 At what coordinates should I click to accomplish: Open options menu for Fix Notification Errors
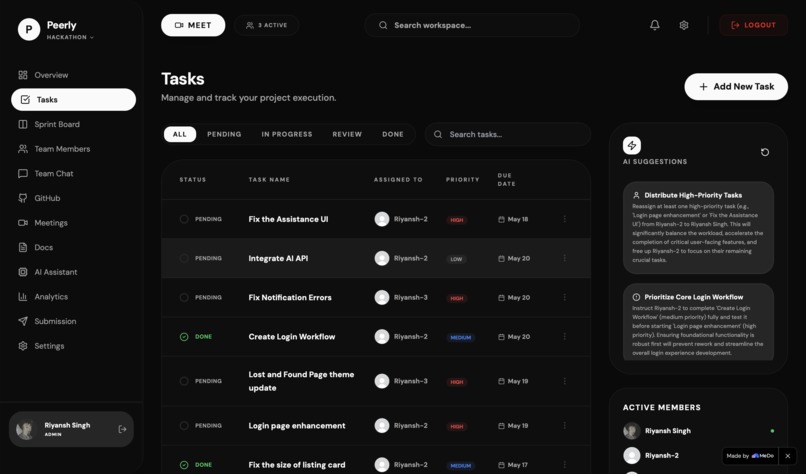564,297
